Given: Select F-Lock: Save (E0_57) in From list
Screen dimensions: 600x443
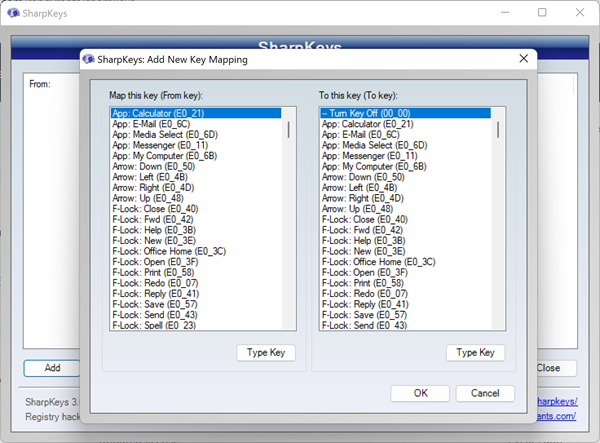Looking at the screenshot, I should pyautogui.click(x=196, y=305).
